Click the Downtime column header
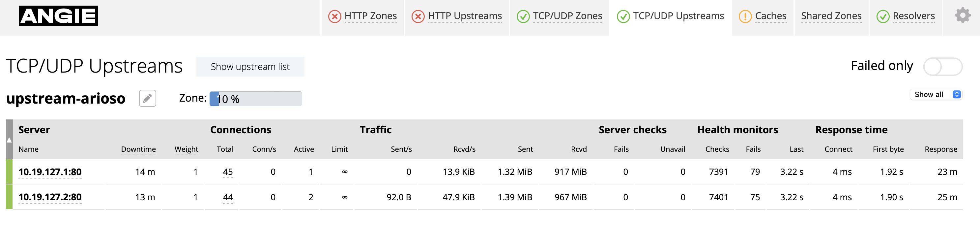This screenshot has height=225, width=980. coord(138,149)
